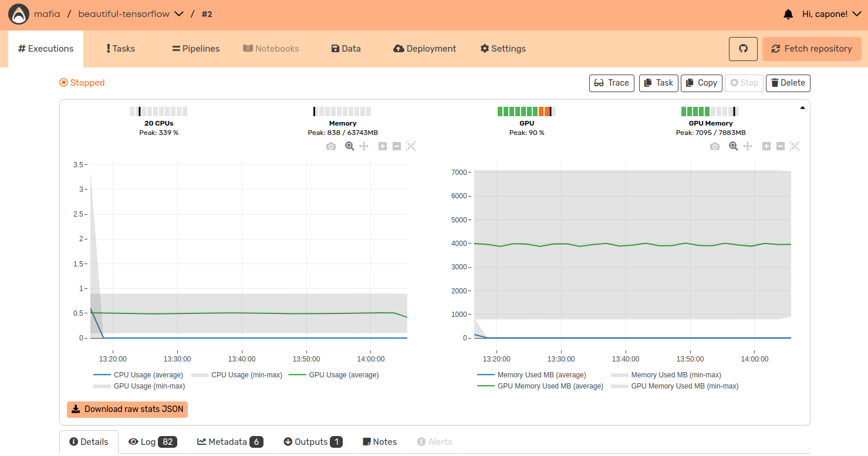The image size is (868, 456).
Task: Toggle CPU Usage (min-max) legend entry
Action: [237, 375]
